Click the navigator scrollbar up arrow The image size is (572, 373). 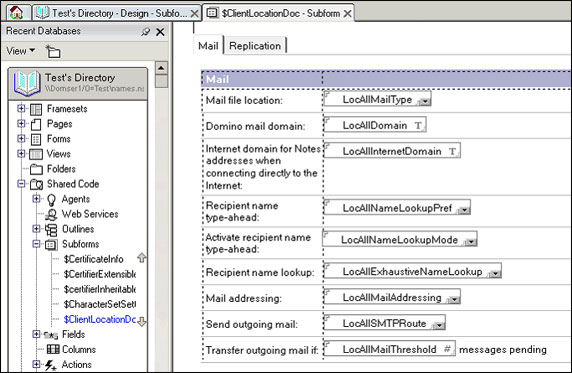point(161,68)
